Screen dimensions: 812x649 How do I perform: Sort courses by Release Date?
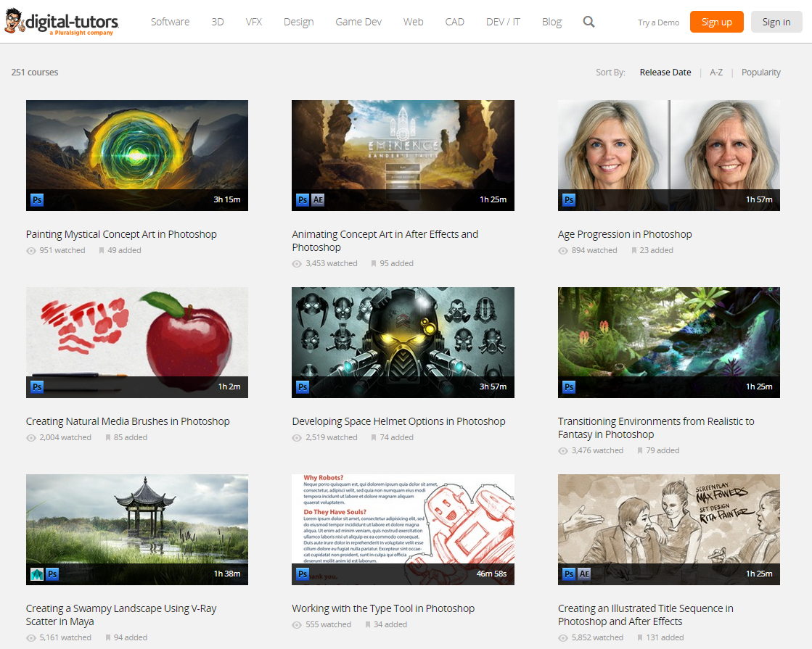pos(665,73)
